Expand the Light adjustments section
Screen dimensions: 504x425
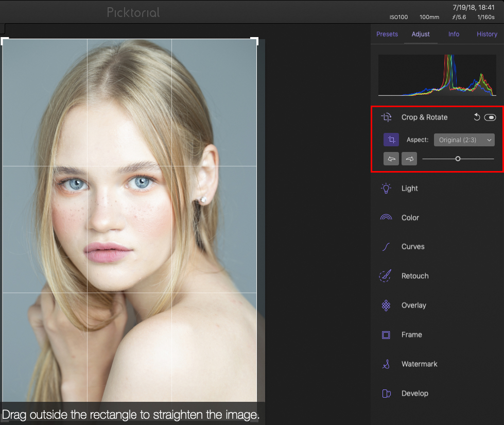pos(409,188)
